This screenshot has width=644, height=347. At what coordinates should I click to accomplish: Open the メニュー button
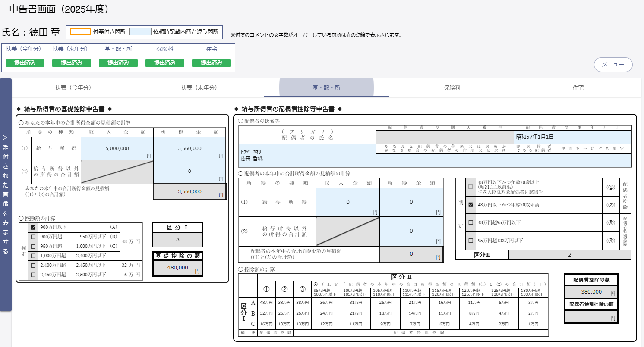tap(613, 64)
